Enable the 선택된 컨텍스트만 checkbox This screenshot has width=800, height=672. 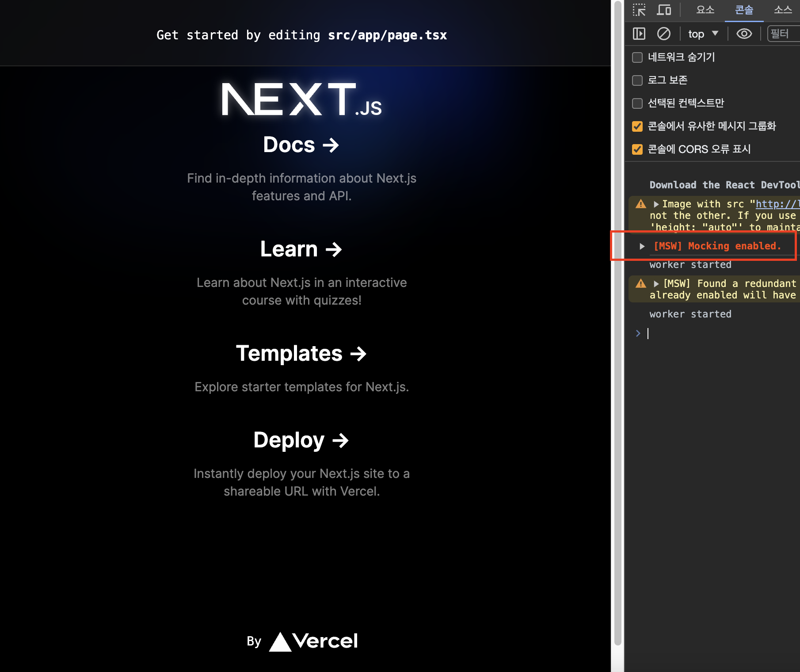click(x=637, y=103)
